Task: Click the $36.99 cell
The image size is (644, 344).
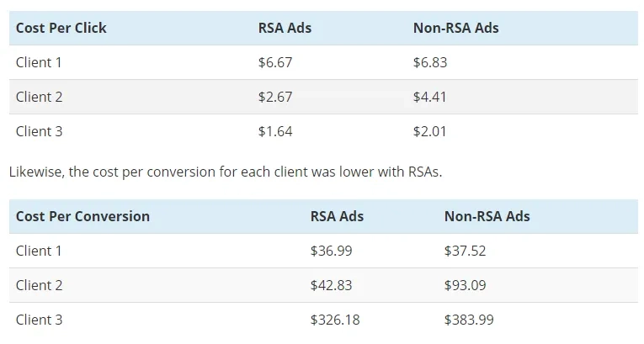Action: (x=331, y=251)
